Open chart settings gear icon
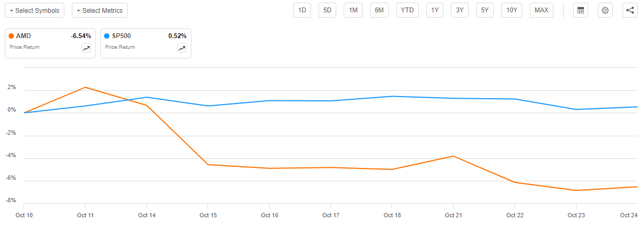Screen dimensions: 644x228 pos(605,10)
